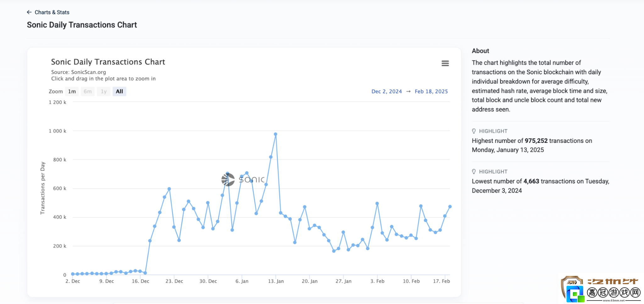Viewport: 644px width, 304px height.
Task: Select the 6m zoom option
Action: click(88, 92)
